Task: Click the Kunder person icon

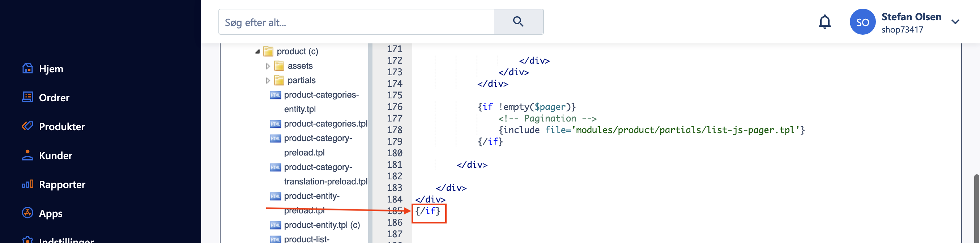Action: point(27,155)
